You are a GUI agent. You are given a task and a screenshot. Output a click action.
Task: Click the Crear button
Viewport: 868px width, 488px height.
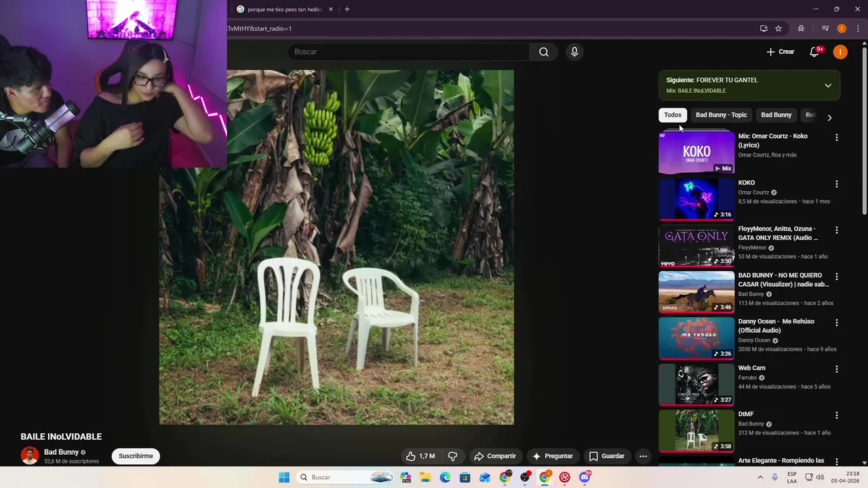(781, 52)
